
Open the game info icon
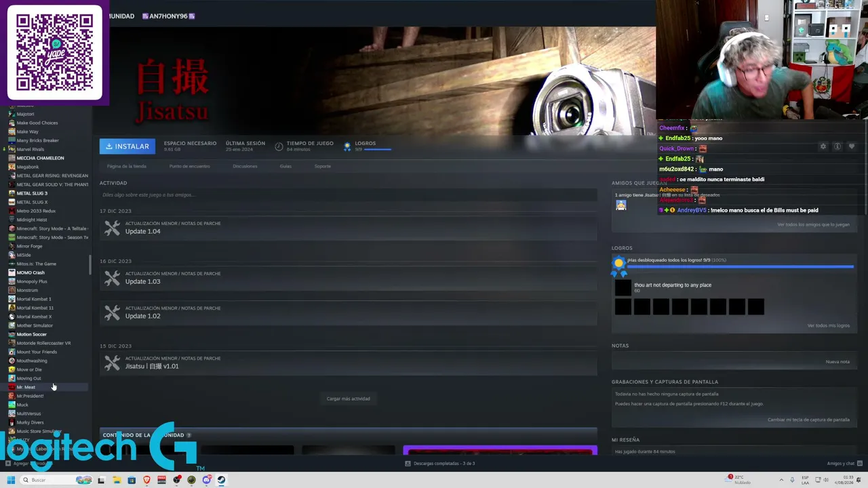837,146
